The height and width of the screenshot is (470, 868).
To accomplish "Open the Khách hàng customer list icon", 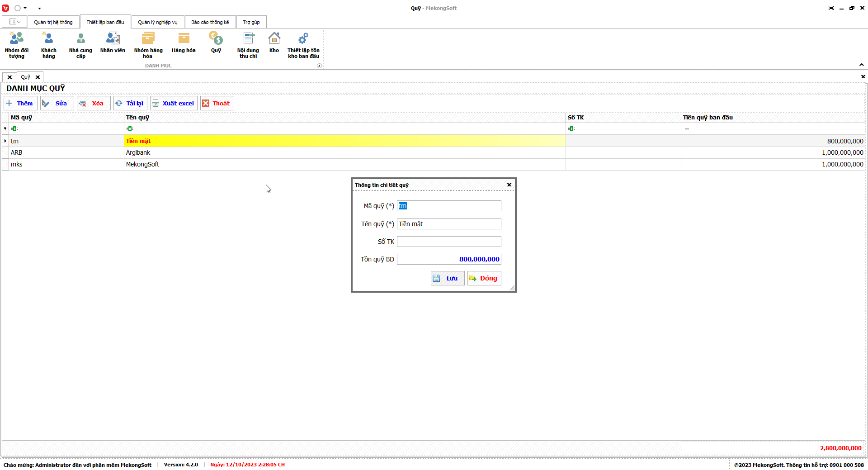I will (48, 45).
